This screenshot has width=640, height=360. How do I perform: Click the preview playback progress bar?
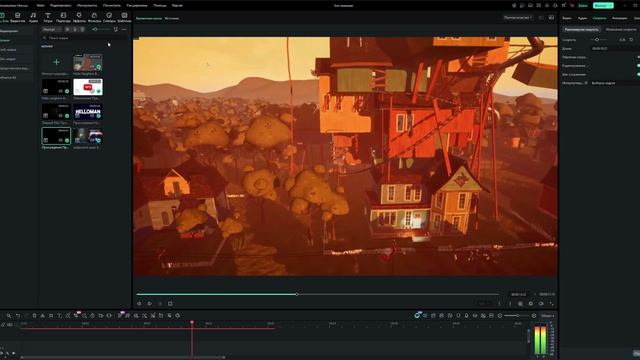click(318, 294)
